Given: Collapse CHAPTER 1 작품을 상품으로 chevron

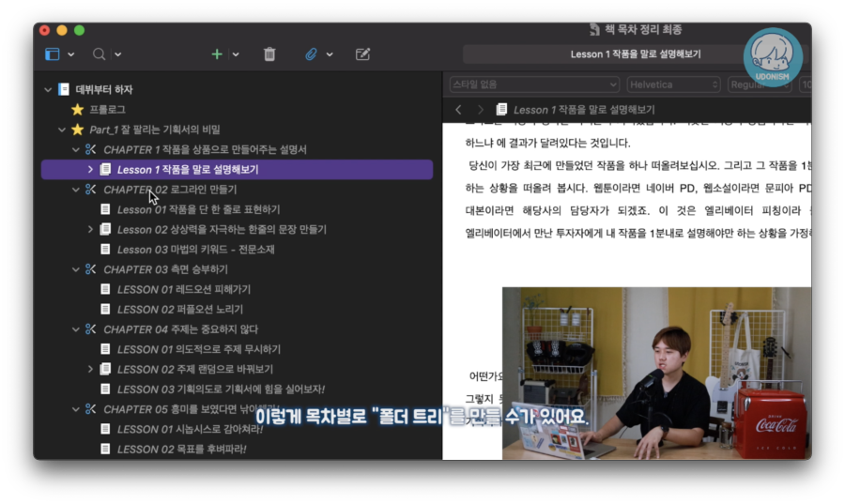Looking at the screenshot, I should tap(76, 149).
